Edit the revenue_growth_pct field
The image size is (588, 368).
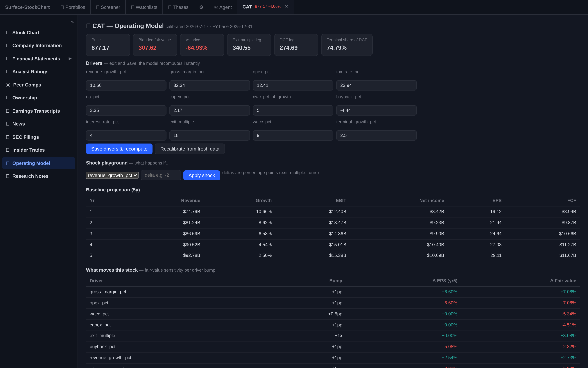pyautogui.click(x=126, y=85)
